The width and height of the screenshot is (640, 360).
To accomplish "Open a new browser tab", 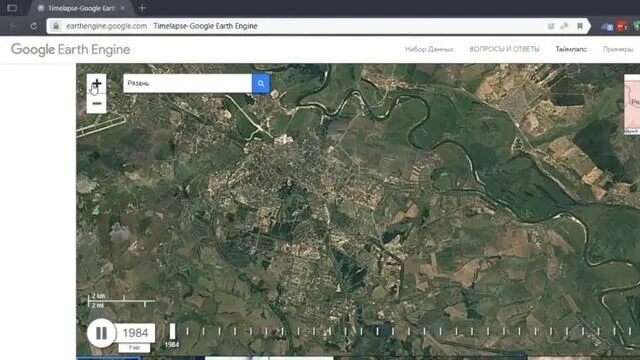I will pos(142,8).
